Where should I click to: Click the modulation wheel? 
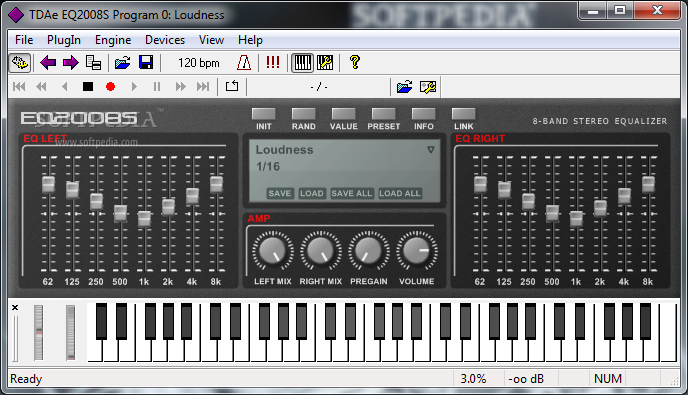coord(70,333)
